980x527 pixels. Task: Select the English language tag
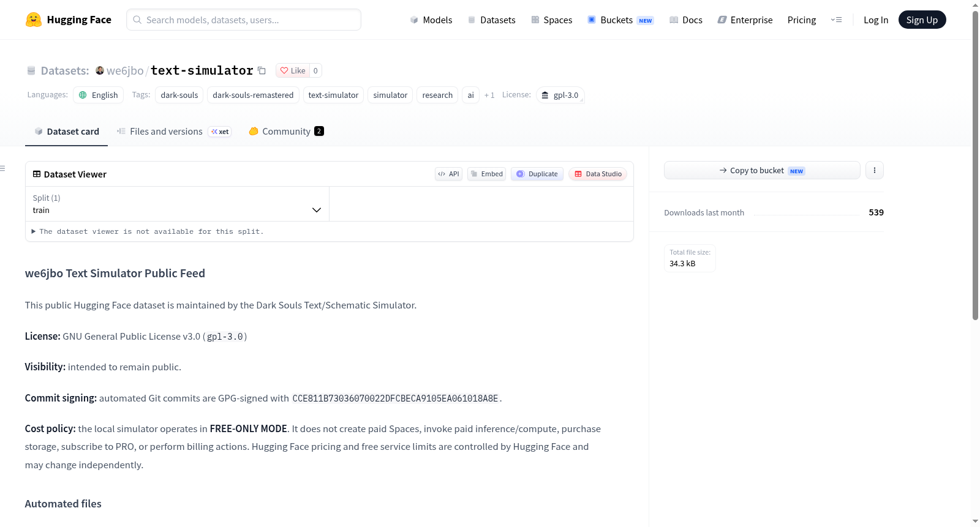coord(99,95)
